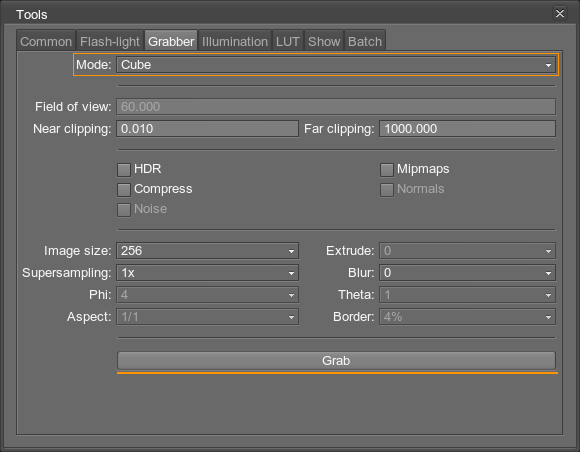580x452 pixels.
Task: Click the Noise checkbox
Action: click(124, 210)
